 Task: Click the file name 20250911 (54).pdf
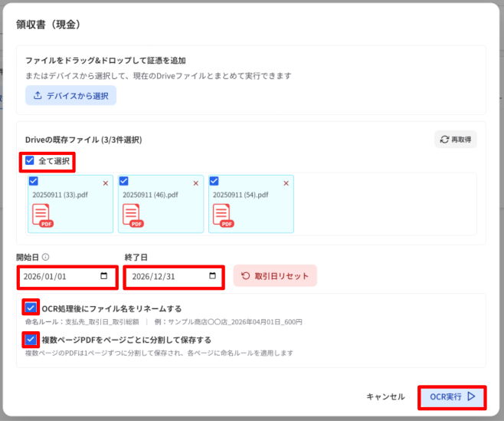point(241,195)
